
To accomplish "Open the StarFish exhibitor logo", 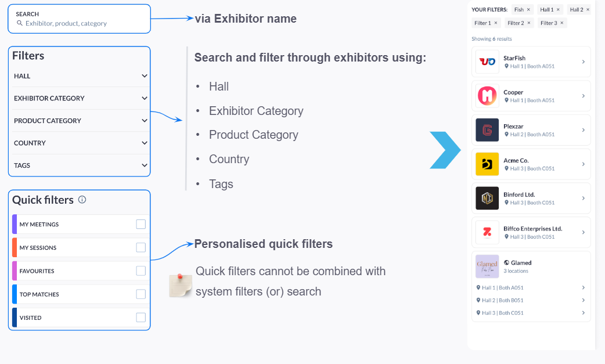I will click(487, 62).
